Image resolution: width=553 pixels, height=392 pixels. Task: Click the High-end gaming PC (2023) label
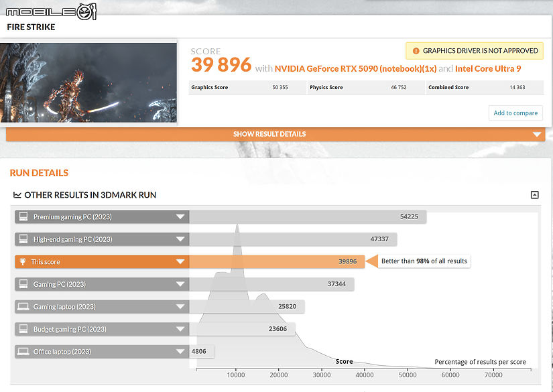pos(72,239)
